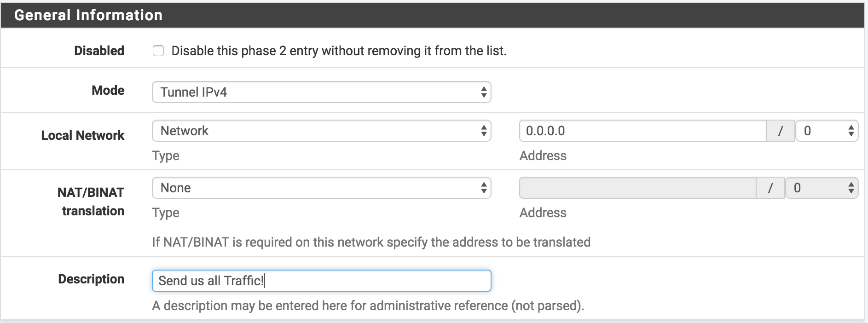Open the NAT/BINAT translation Type dropdown
Screen dimensions: 868x323
(x=322, y=188)
